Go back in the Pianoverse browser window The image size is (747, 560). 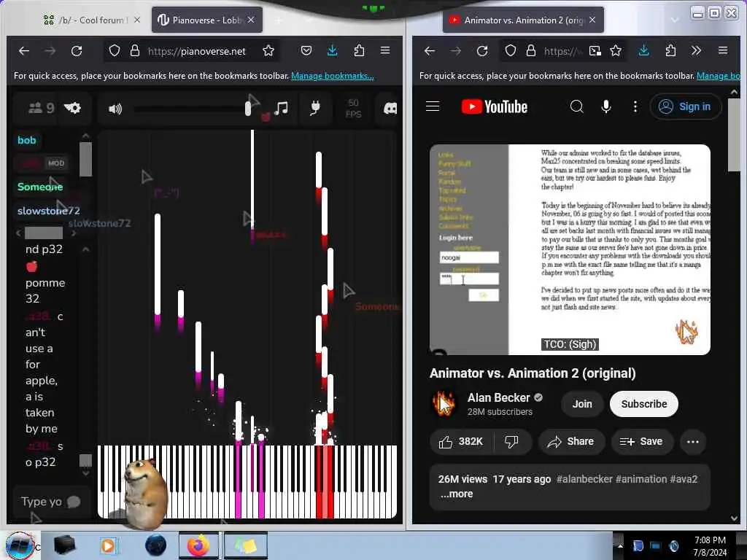(24, 50)
